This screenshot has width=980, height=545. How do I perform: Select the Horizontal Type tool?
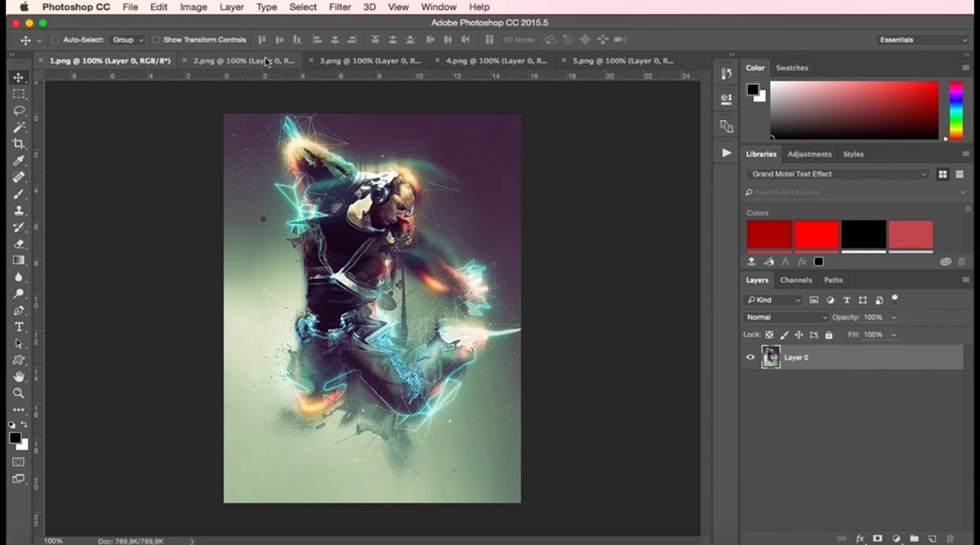point(19,327)
